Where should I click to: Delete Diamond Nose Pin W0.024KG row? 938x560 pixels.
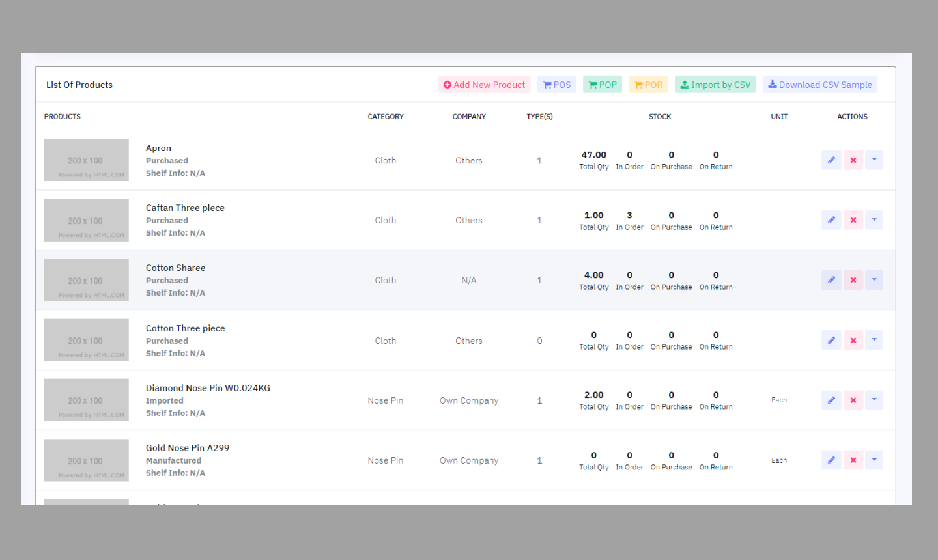pos(853,400)
